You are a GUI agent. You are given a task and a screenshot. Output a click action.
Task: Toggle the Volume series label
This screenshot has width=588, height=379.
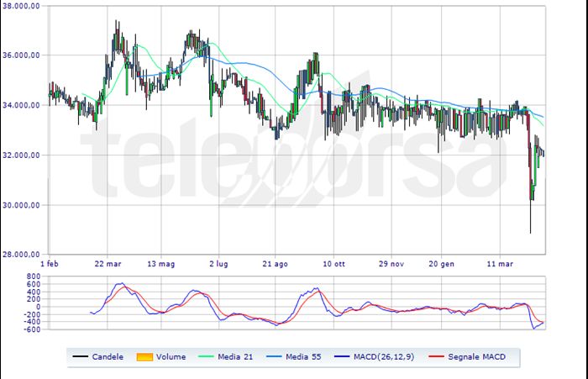172,357
